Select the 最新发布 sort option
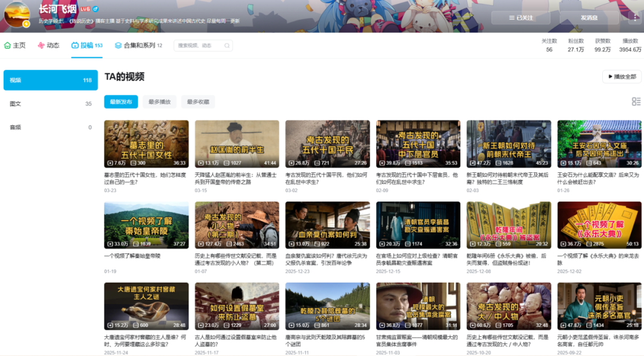The width and height of the screenshot is (644, 356). (120, 102)
